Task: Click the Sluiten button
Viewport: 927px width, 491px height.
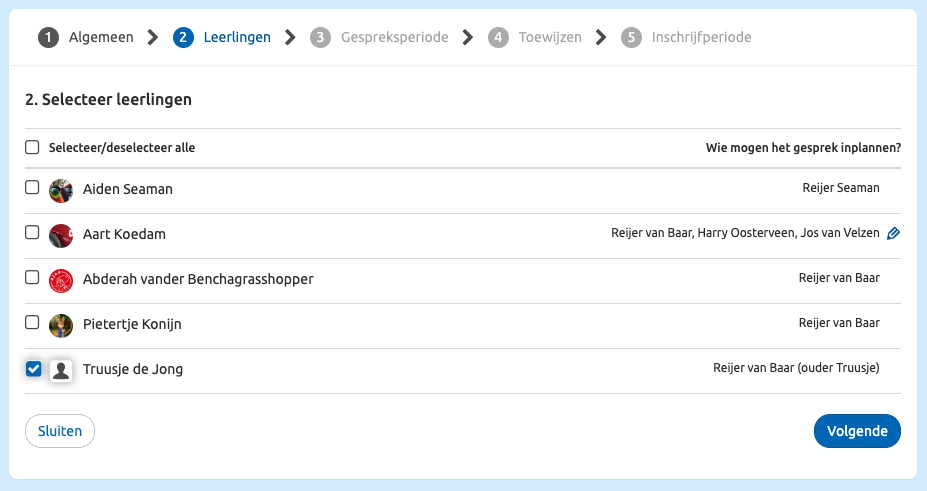Action: pos(60,431)
